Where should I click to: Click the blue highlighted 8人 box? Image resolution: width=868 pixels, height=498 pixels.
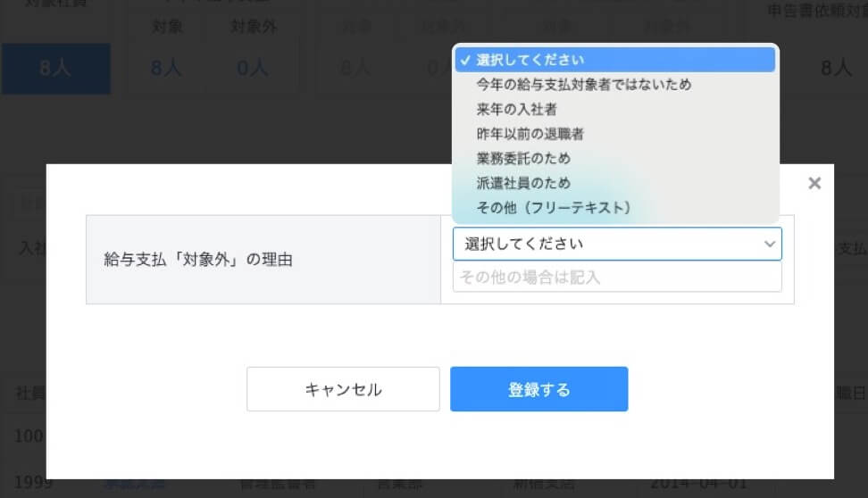55,69
